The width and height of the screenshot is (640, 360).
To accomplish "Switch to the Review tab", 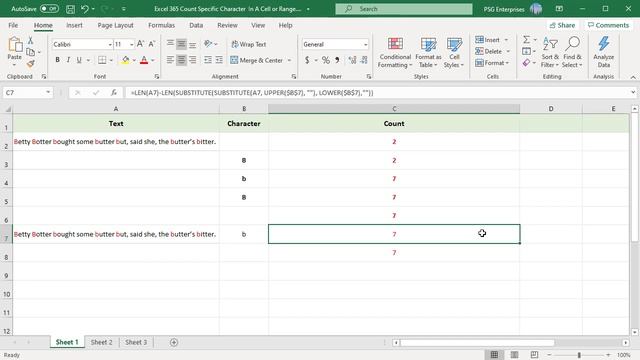I will (227, 25).
